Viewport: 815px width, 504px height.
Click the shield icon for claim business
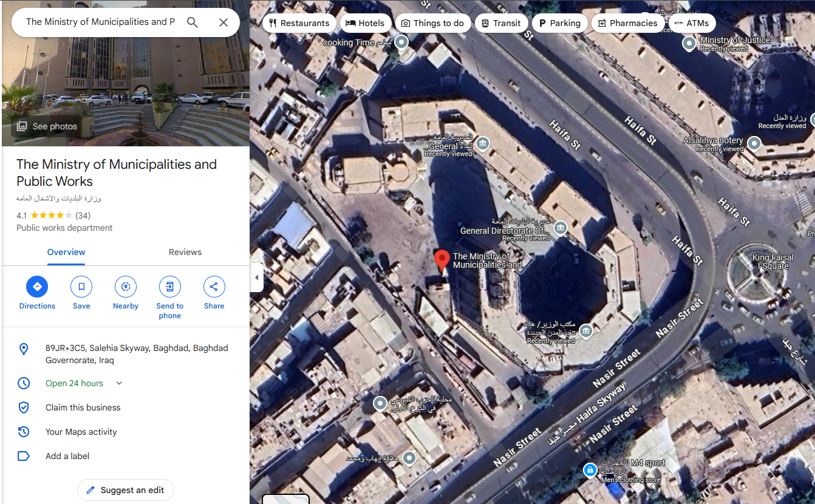click(24, 407)
